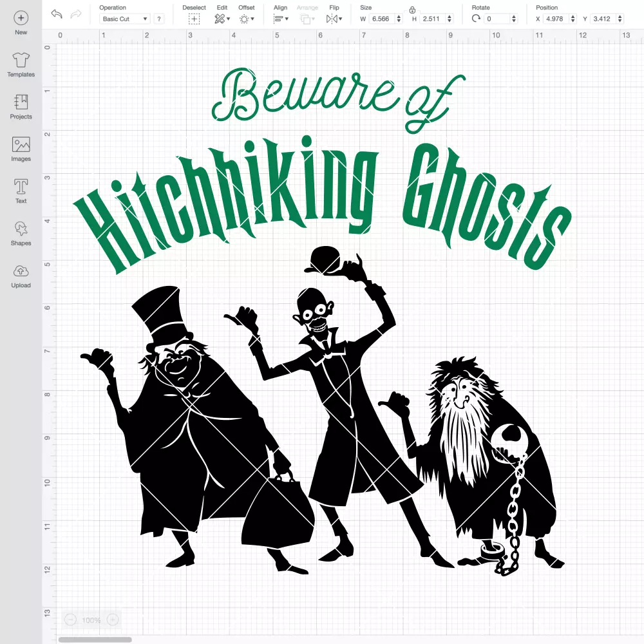This screenshot has height=644, width=644.
Task: Click the Deselect icon
Action: (194, 19)
